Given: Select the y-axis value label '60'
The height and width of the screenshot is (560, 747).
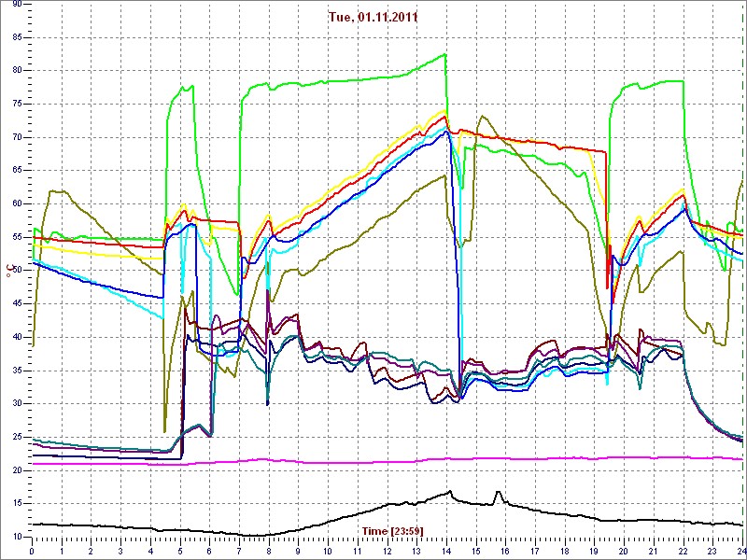Looking at the screenshot, I should (18, 203).
